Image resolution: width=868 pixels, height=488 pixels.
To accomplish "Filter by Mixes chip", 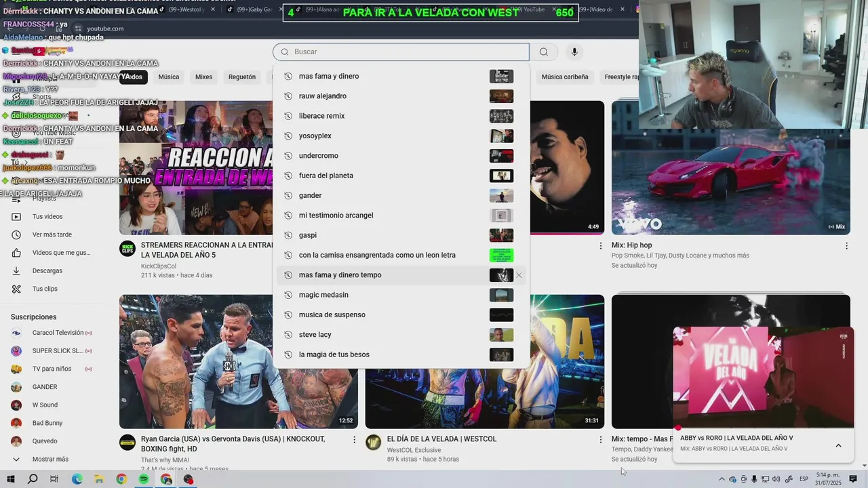I will point(203,77).
